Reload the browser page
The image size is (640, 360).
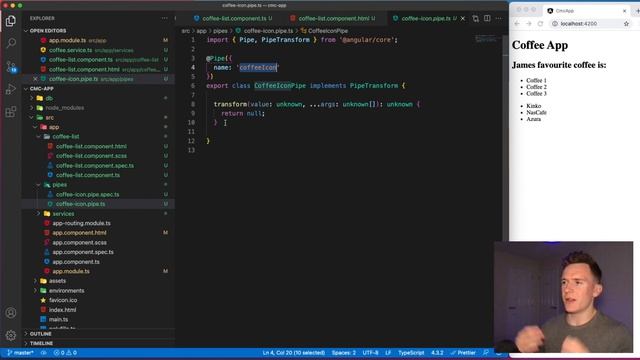540,24
